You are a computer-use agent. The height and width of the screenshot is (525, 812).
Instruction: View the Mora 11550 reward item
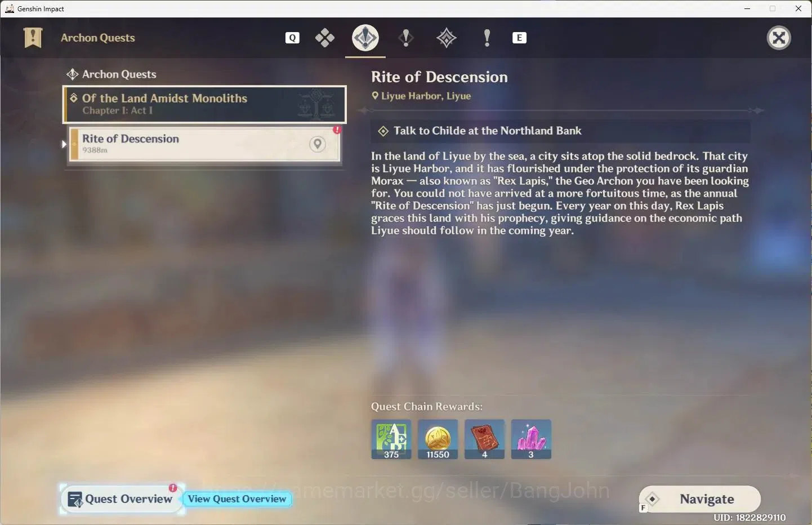point(438,439)
